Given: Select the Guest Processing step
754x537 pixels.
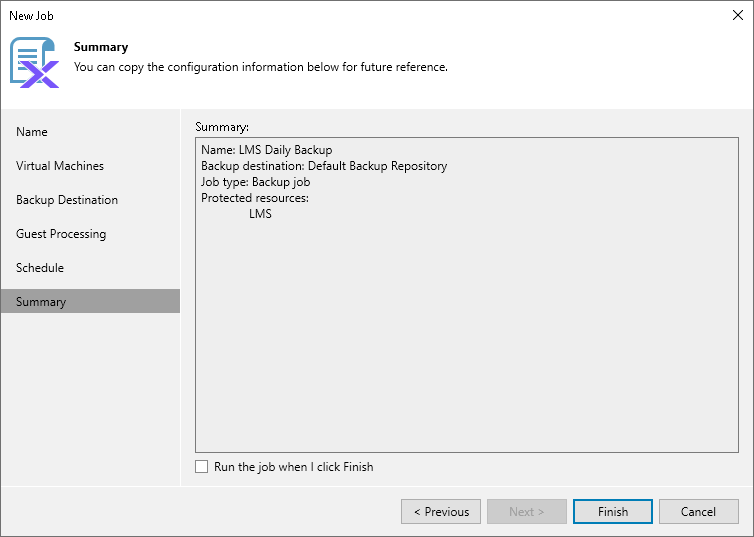Looking at the screenshot, I should pos(61,234).
